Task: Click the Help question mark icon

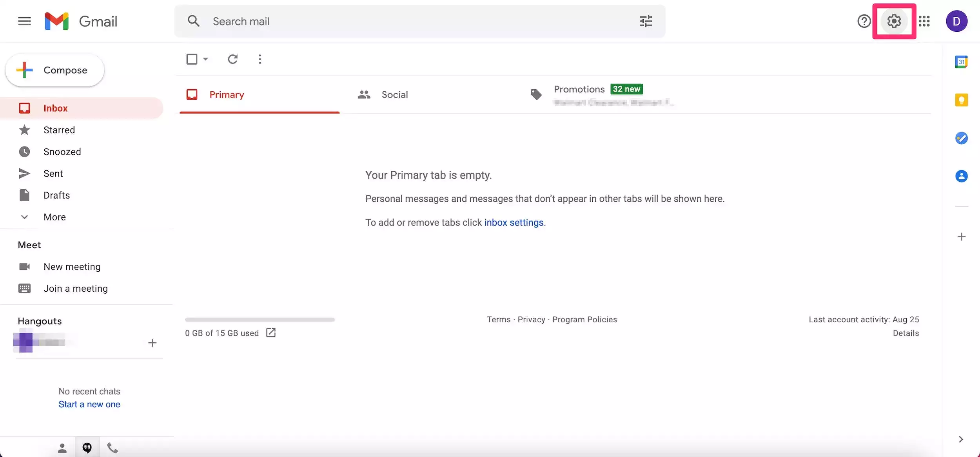Action: (864, 21)
